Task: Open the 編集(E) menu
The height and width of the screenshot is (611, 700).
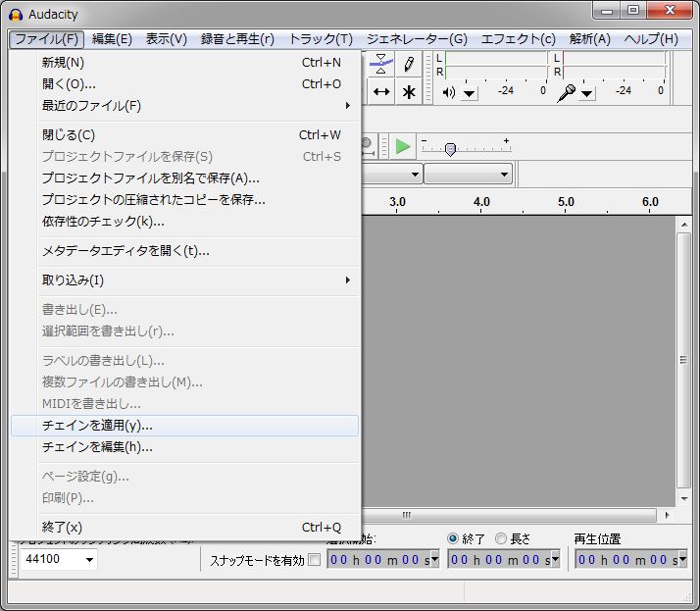Action: (112, 39)
